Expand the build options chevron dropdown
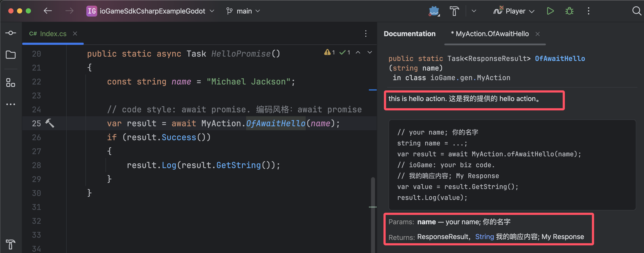Image resolution: width=644 pixels, height=253 pixels. pos(474,11)
